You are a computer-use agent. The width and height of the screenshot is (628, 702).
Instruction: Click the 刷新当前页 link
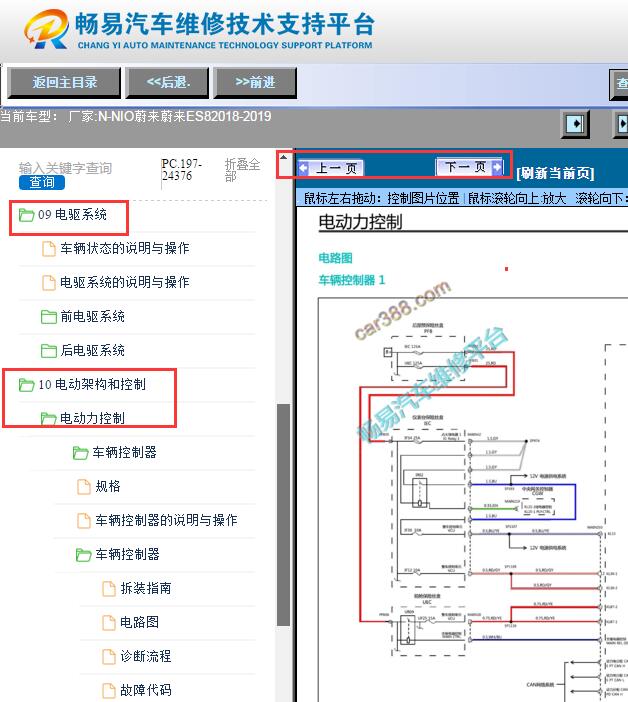point(555,173)
